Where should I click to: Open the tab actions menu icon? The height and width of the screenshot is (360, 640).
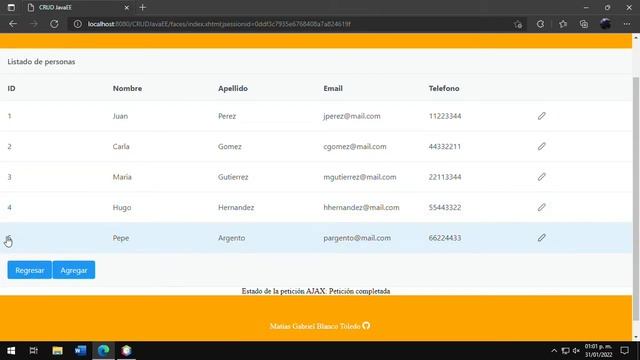coord(11,7)
